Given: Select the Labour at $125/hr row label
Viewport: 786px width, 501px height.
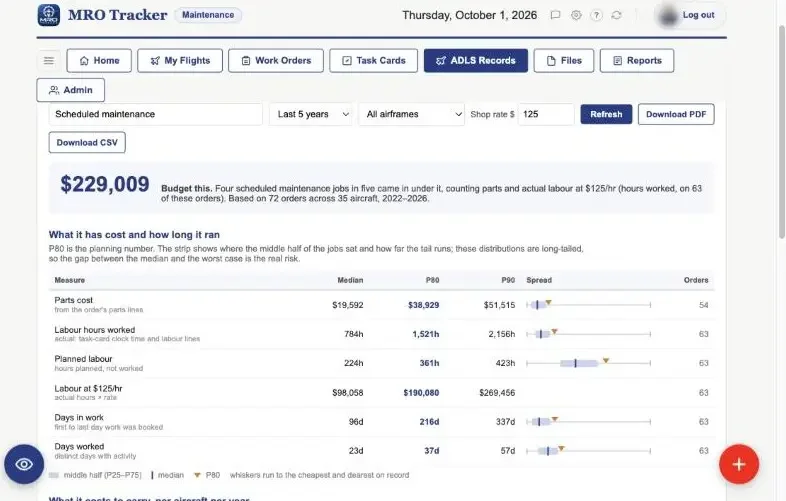Looking at the screenshot, I should click(88, 388).
